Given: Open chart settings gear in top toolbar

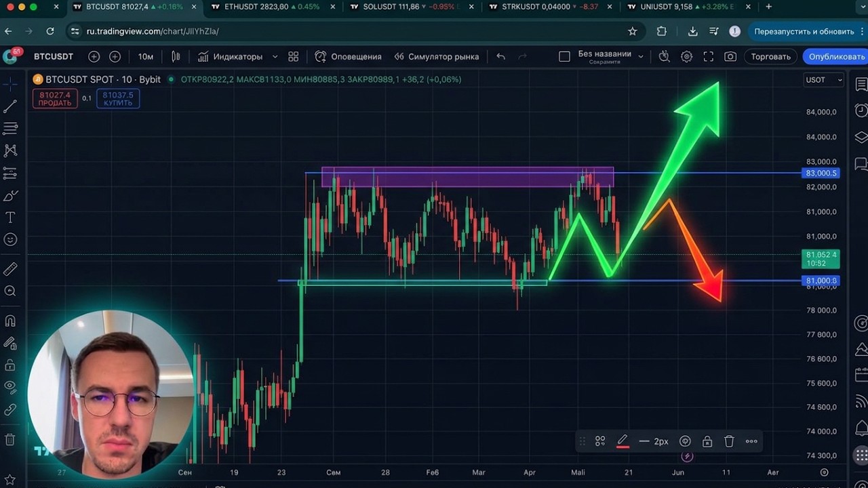Looking at the screenshot, I should pyautogui.click(x=686, y=56).
